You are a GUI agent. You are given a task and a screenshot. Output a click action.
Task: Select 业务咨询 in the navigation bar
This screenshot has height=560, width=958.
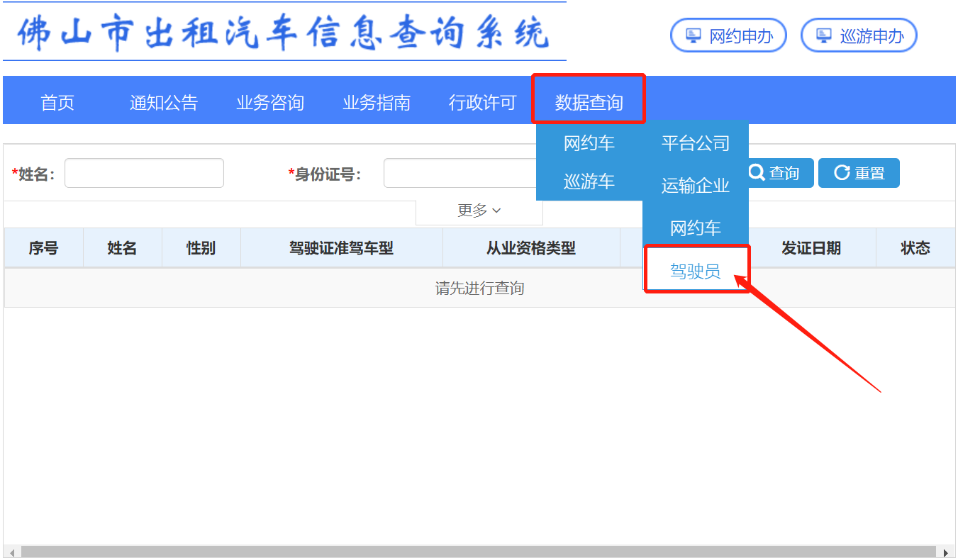pyautogui.click(x=270, y=103)
